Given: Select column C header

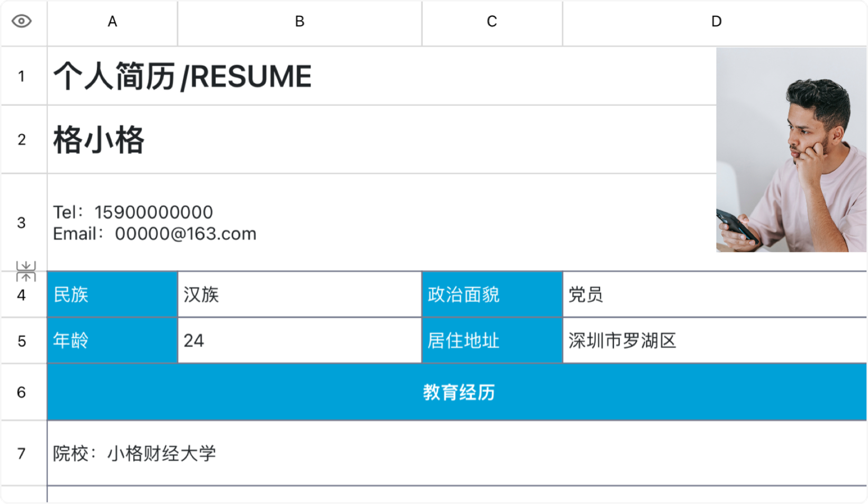Looking at the screenshot, I should click(492, 22).
